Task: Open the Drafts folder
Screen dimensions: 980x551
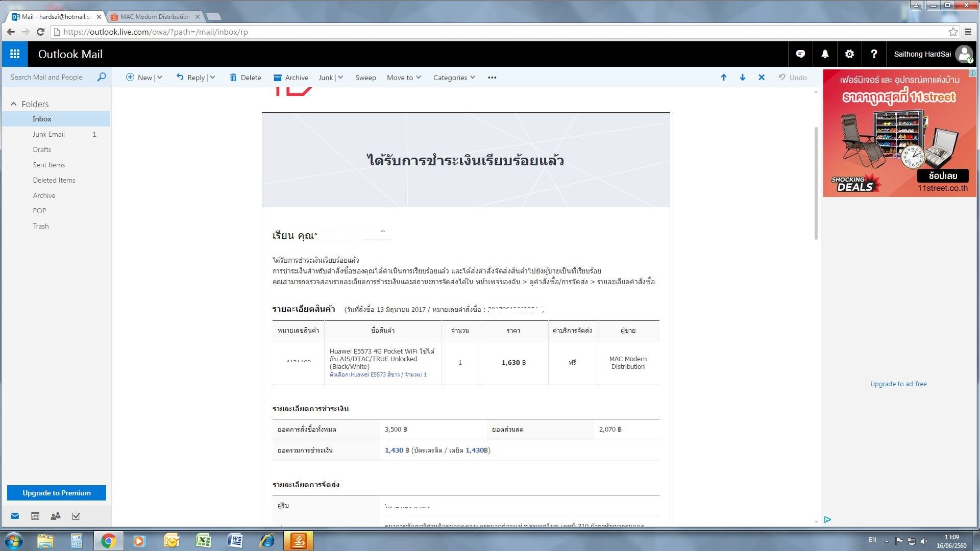Action: (x=56, y=149)
